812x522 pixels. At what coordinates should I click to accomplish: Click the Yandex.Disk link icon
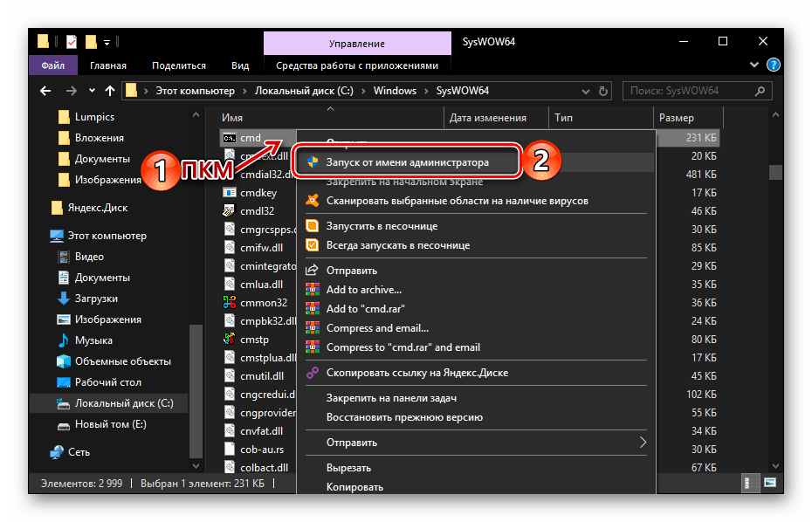pos(313,373)
